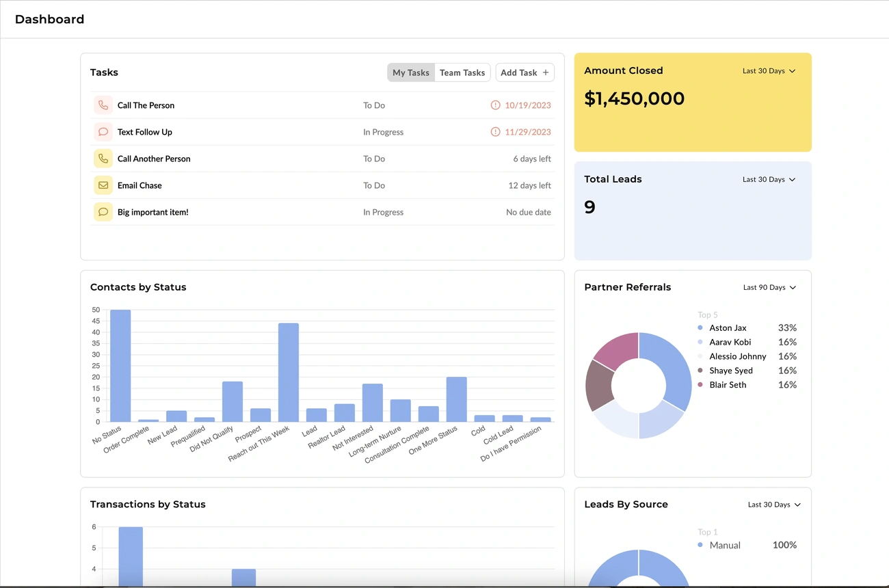This screenshot has height=588, width=889.
Task: Click the Not Interested bar
Action: click(373, 403)
